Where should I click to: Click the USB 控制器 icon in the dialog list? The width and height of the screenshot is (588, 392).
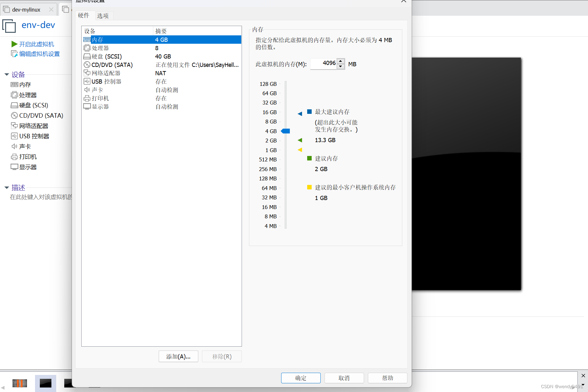[87, 81]
